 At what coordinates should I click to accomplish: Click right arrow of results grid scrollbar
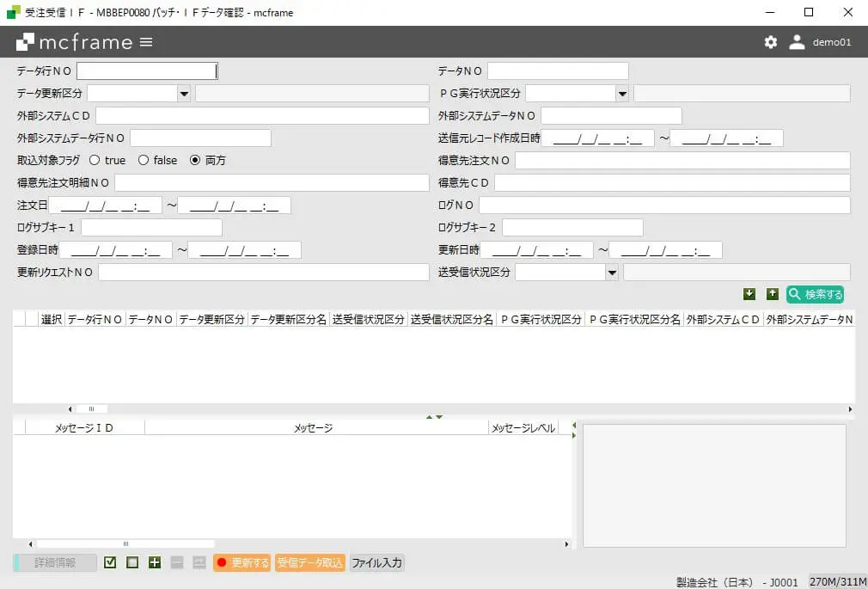point(850,409)
